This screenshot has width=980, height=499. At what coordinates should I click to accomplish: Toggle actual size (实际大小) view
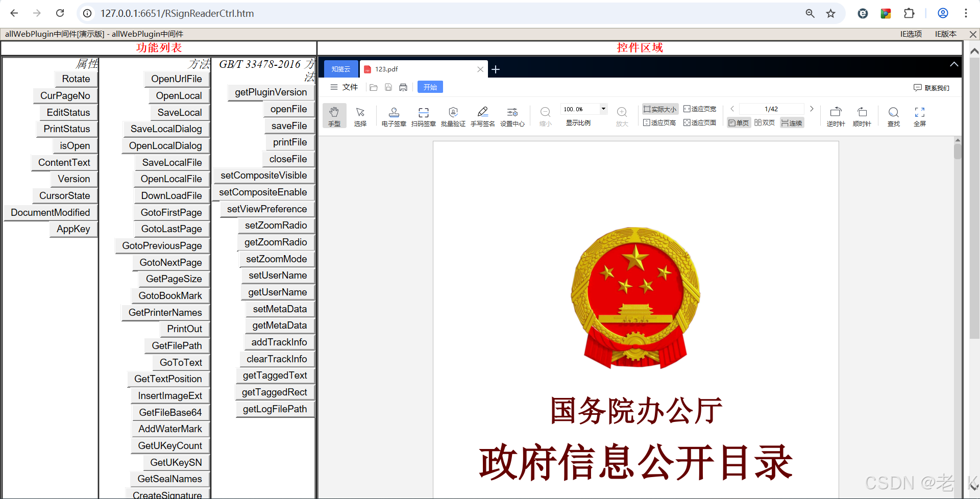coord(660,109)
